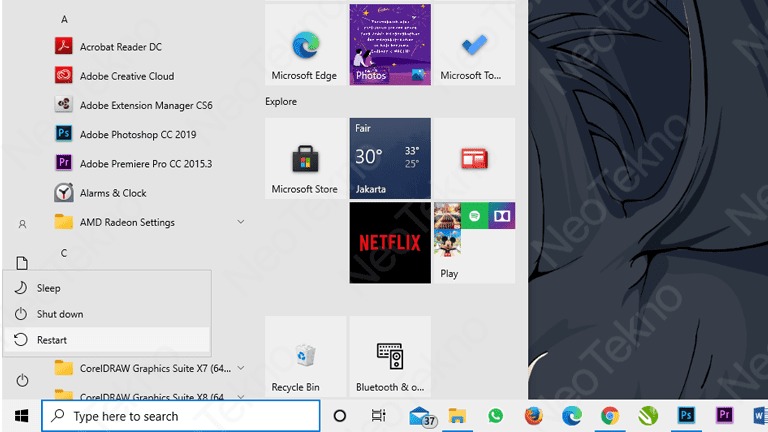
Task: Open the Photos tile
Action: coord(390,45)
